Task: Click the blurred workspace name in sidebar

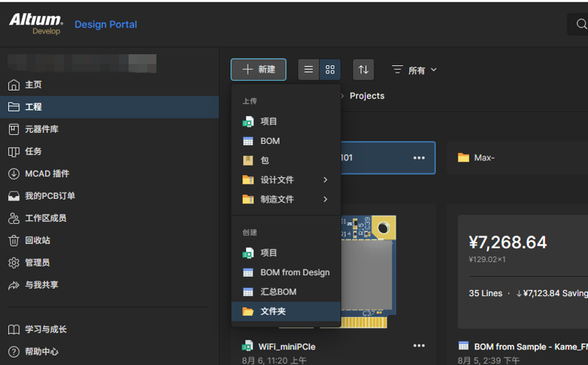Action: (82, 63)
